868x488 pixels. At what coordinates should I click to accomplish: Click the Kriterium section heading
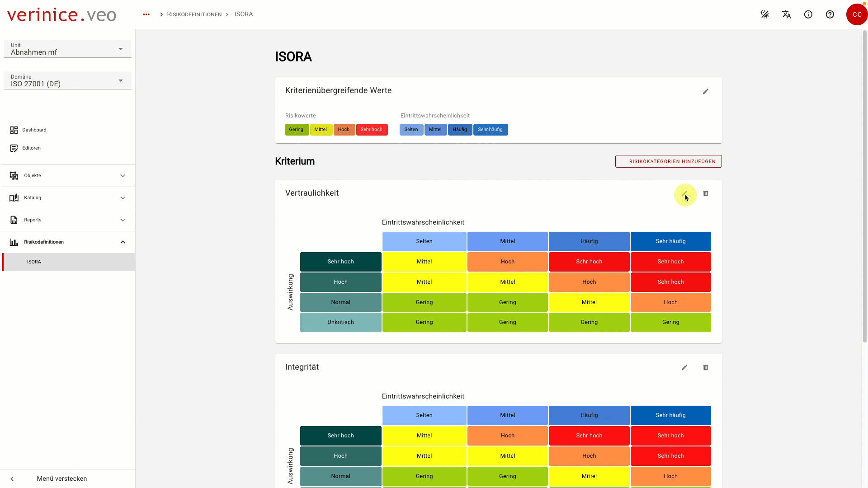(x=295, y=161)
